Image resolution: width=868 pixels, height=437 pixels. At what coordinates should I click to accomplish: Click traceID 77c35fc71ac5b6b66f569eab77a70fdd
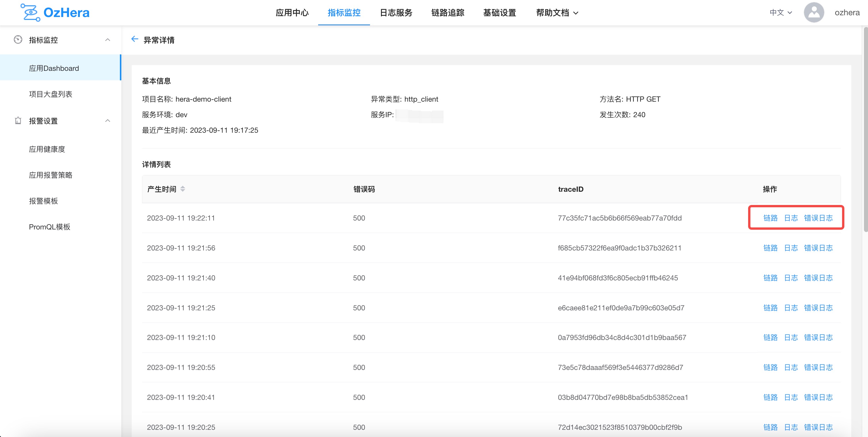(620, 218)
